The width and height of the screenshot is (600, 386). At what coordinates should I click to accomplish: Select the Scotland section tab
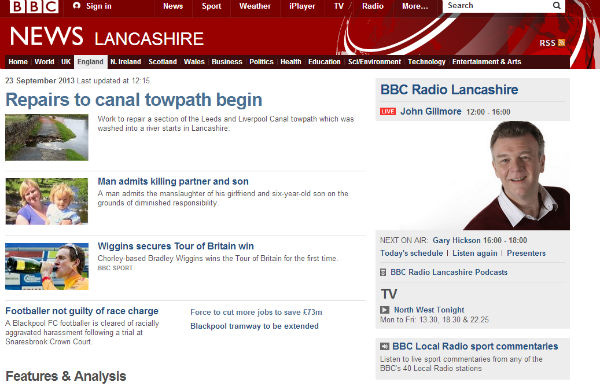[163, 62]
